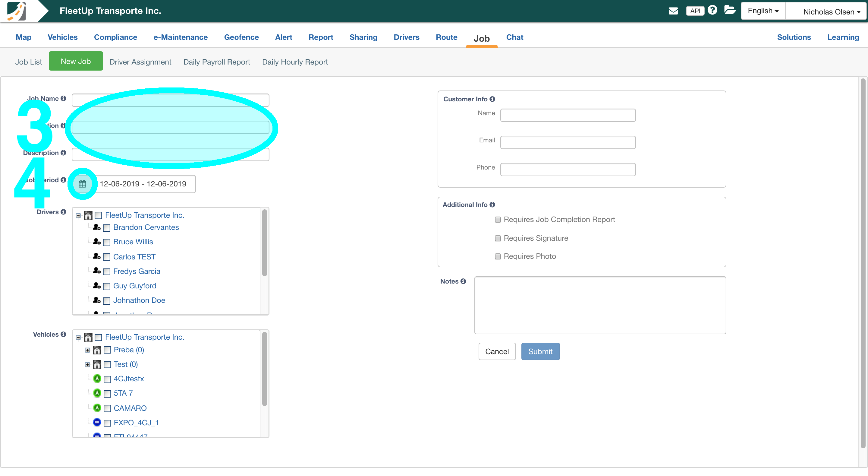Switch to the Geofence tab
The height and width of the screenshot is (476, 868).
point(242,37)
